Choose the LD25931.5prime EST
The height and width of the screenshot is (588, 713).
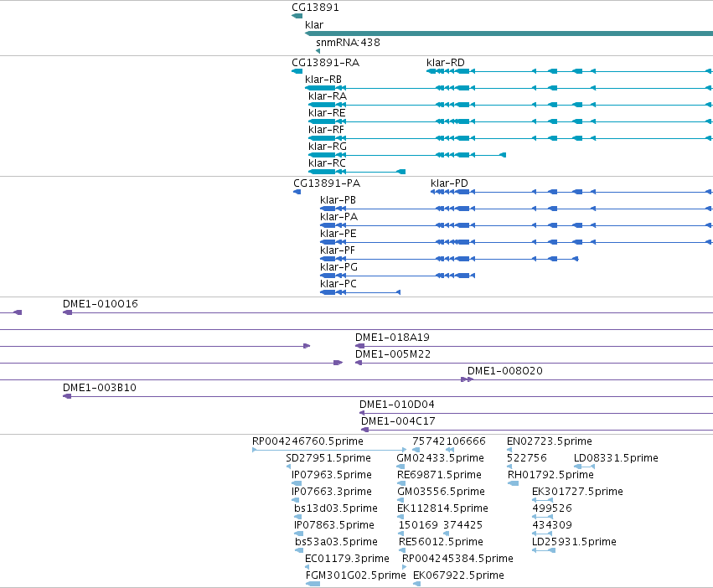[574, 542]
